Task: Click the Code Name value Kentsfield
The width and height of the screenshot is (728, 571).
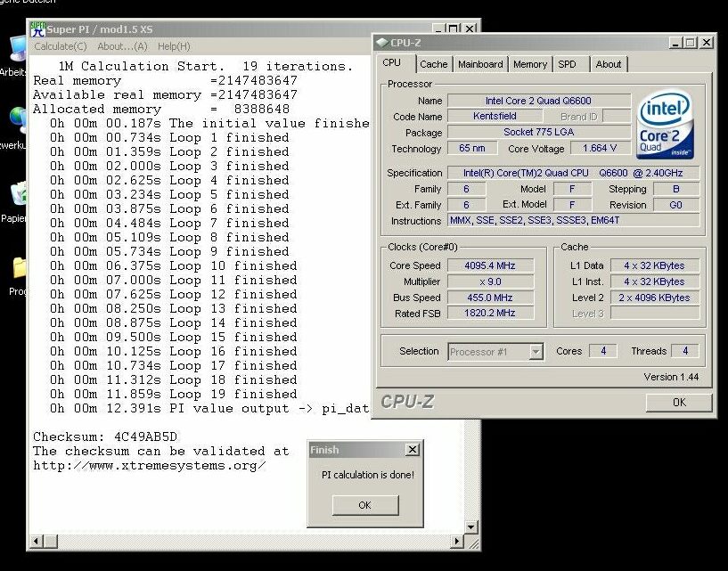Action: click(495, 116)
